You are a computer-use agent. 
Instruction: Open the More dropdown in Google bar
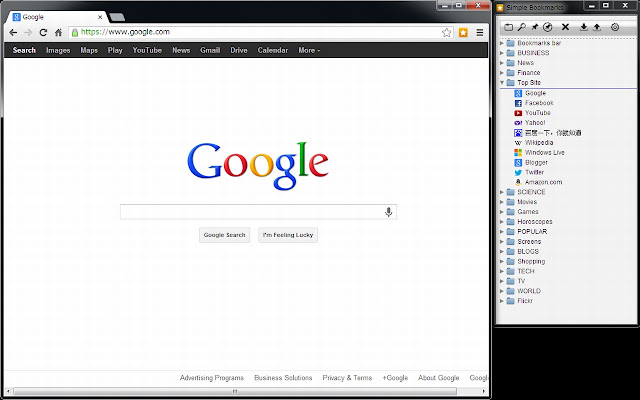pos(309,50)
